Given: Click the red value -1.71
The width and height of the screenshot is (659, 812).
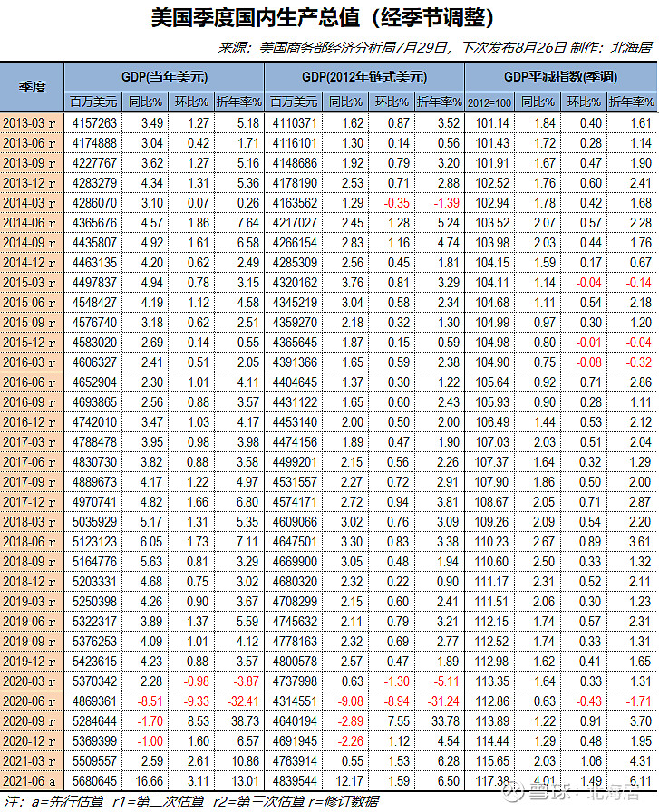Looking at the screenshot, I should click(638, 701).
